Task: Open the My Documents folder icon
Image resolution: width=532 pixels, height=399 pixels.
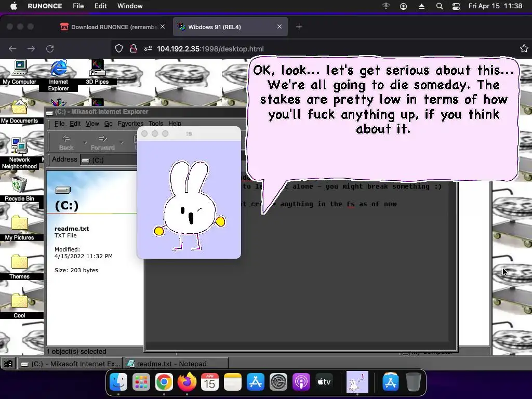Action: pyautogui.click(x=19, y=112)
